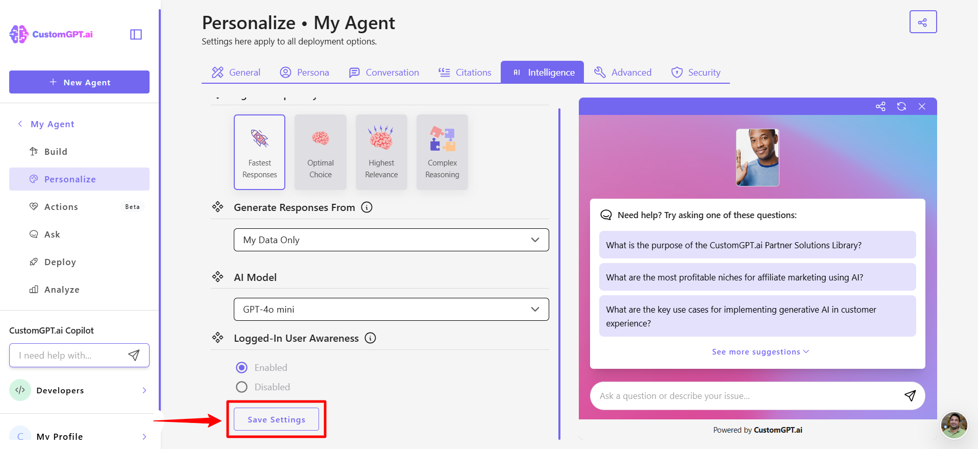This screenshot has height=449, width=980.
Task: Click the New Agent button
Action: [79, 82]
